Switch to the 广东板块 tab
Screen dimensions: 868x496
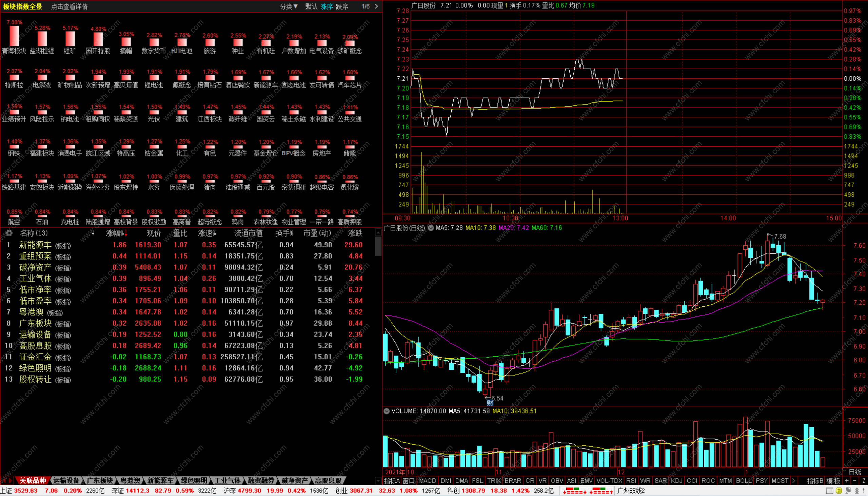[99, 481]
